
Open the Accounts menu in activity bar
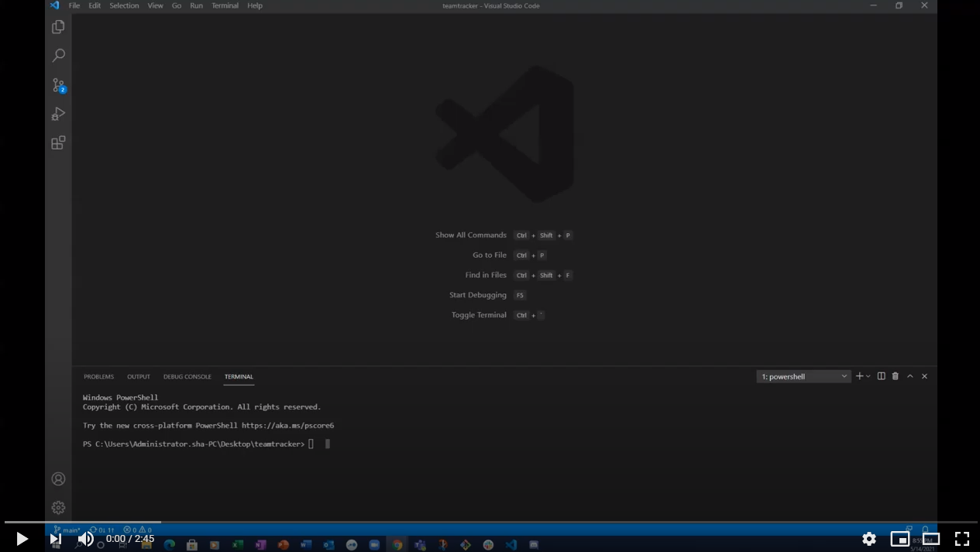point(58,479)
